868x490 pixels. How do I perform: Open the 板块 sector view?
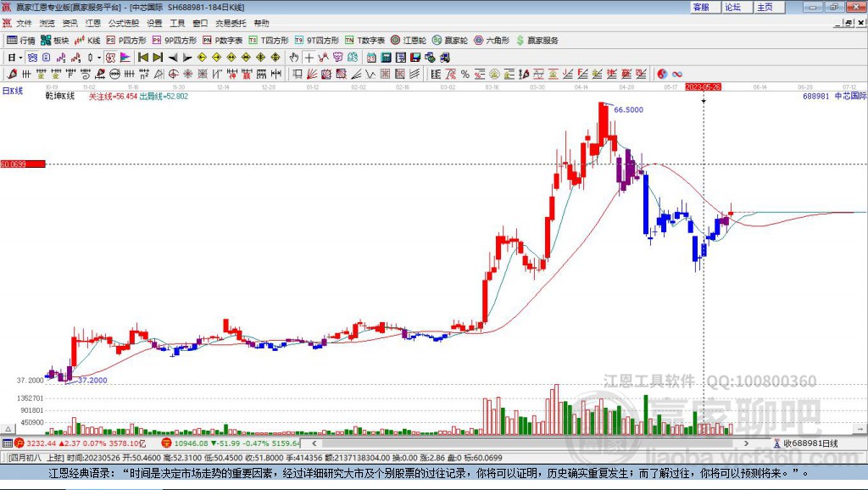click(55, 41)
